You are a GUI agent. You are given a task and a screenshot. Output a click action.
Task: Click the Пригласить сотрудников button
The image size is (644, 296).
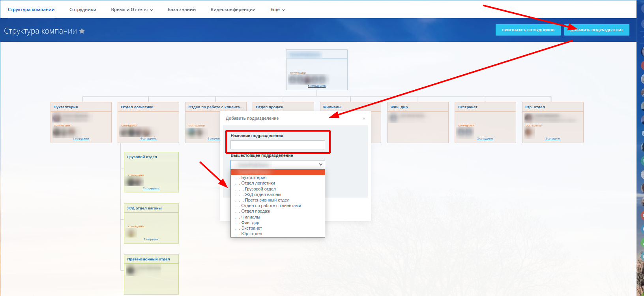(x=528, y=30)
